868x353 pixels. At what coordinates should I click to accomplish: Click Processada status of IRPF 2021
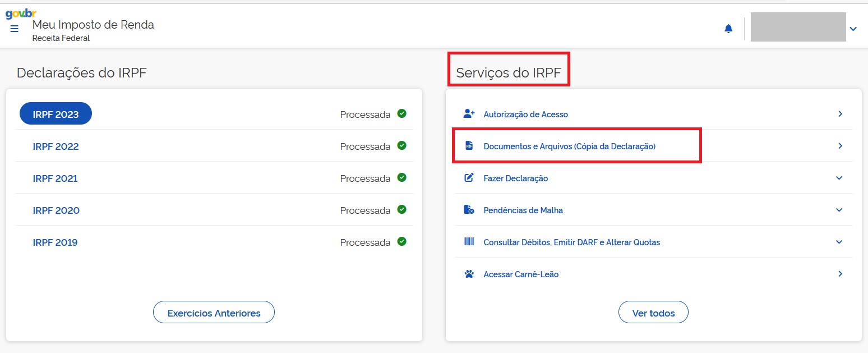click(x=365, y=178)
